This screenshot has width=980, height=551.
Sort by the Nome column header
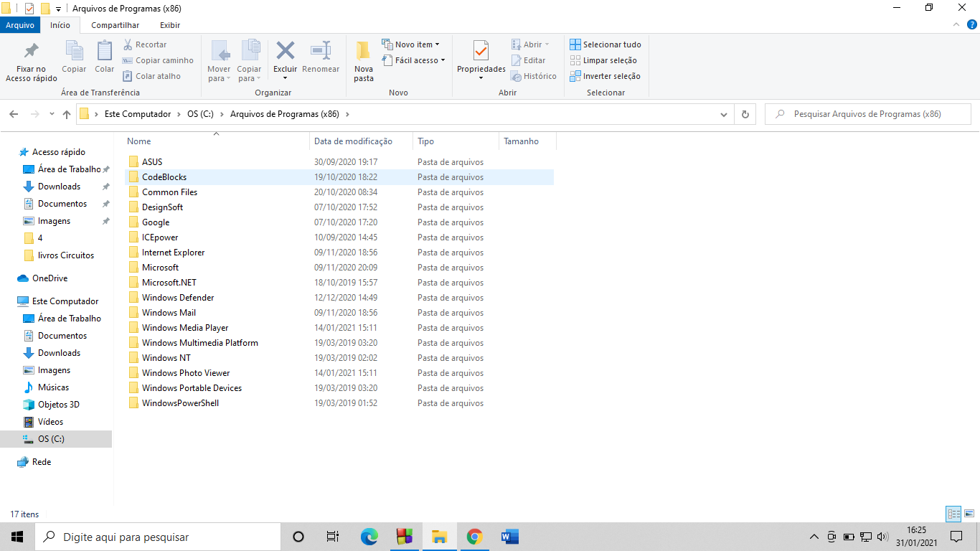point(216,141)
